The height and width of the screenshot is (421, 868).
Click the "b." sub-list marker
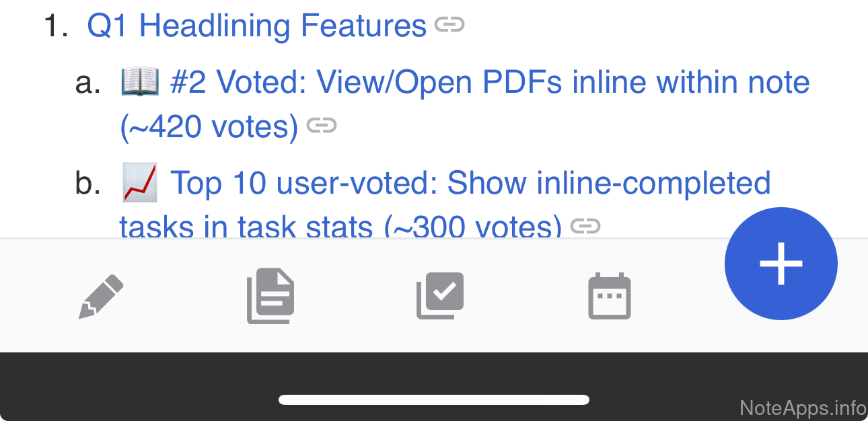tap(87, 184)
